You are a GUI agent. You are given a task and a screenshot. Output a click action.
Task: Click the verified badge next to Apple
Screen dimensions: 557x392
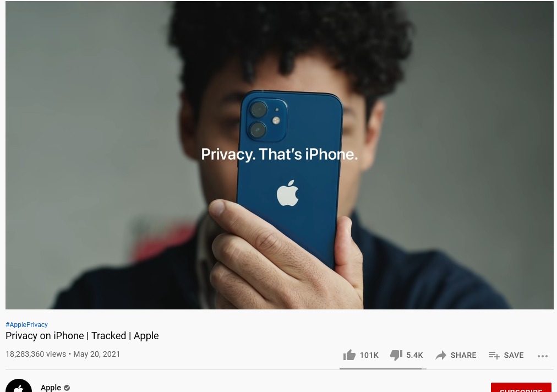click(67, 388)
